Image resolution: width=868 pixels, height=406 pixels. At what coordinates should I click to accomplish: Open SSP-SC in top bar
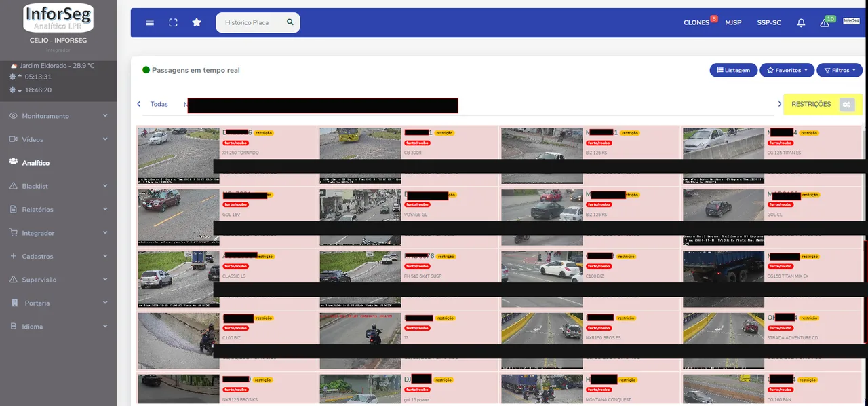point(769,22)
